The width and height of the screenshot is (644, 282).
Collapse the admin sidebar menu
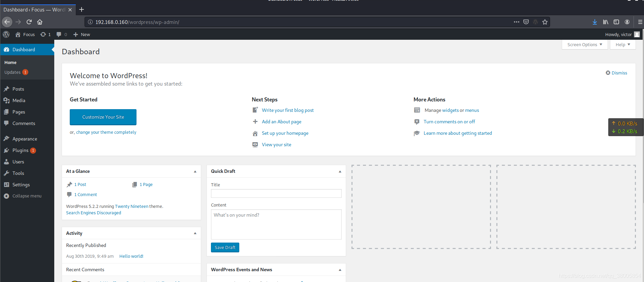click(27, 196)
